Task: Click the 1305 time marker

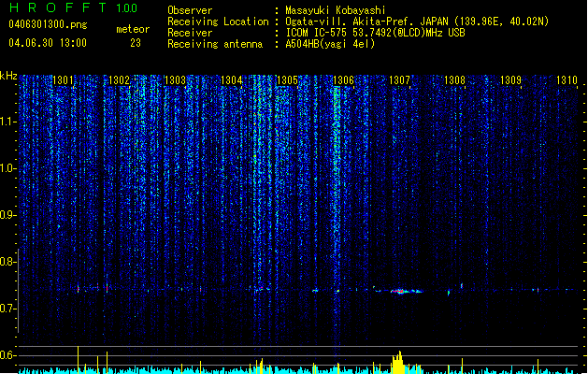Action: pyautogui.click(x=287, y=80)
